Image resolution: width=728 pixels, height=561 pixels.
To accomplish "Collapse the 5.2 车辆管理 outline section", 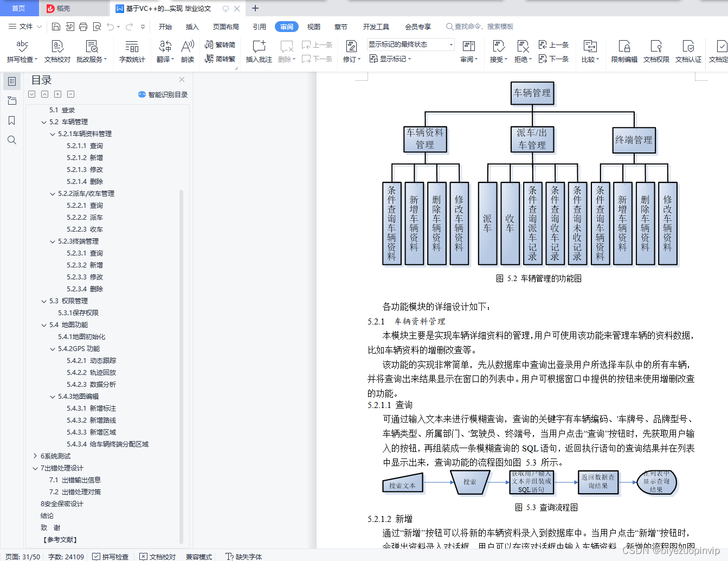I will [44, 122].
